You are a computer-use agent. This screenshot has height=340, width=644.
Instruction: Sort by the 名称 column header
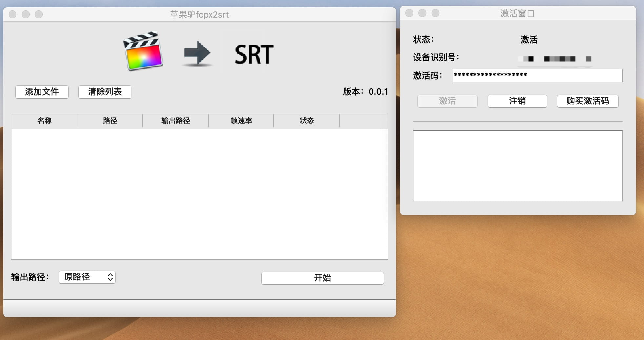point(44,121)
